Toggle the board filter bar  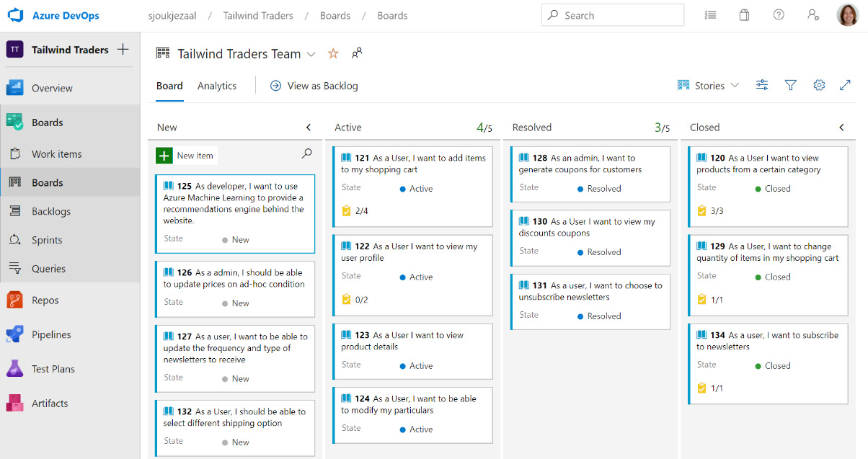point(790,85)
